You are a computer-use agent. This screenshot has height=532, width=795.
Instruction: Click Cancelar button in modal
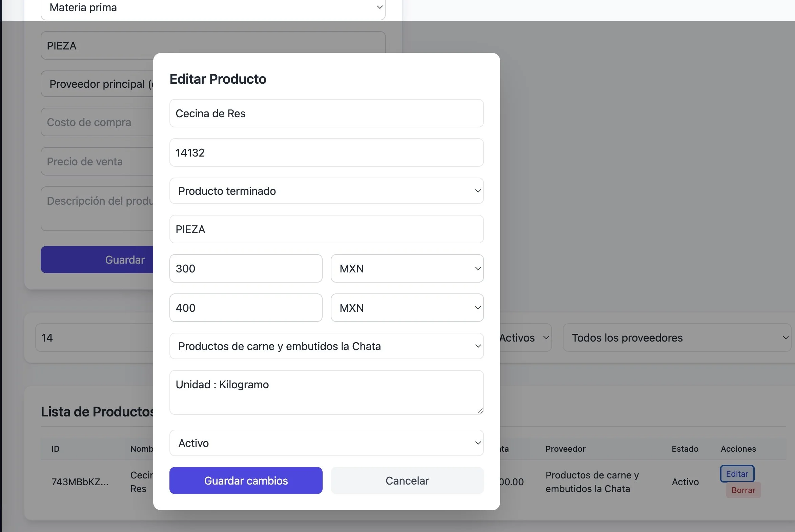[x=407, y=480]
